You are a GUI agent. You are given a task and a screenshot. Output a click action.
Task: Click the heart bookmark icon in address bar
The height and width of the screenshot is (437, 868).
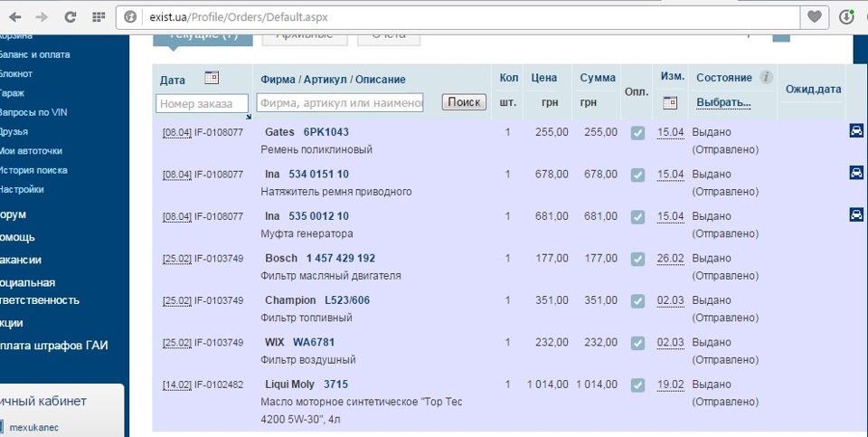(815, 17)
